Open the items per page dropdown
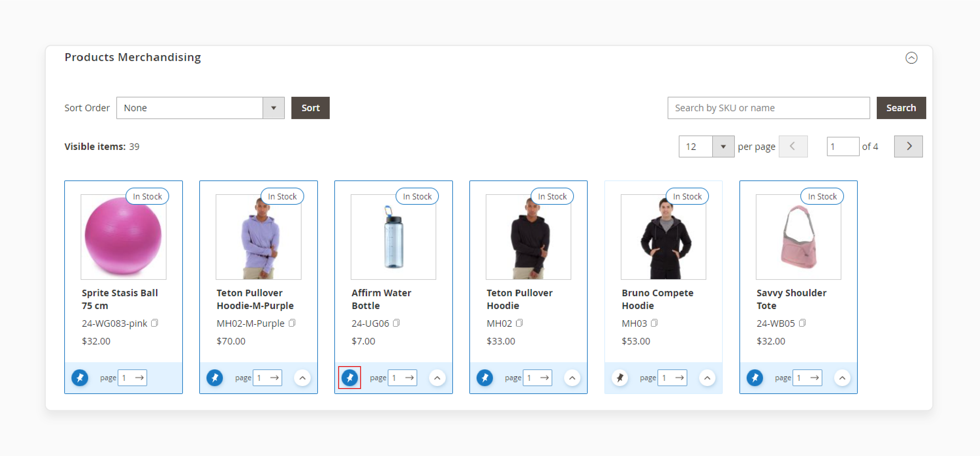This screenshot has width=980, height=456. [706, 147]
